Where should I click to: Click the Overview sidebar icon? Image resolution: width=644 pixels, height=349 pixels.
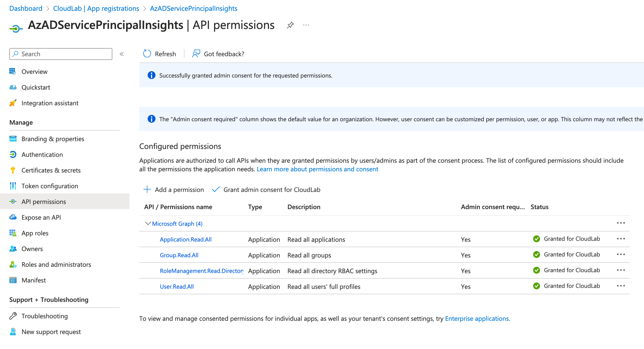coord(13,71)
